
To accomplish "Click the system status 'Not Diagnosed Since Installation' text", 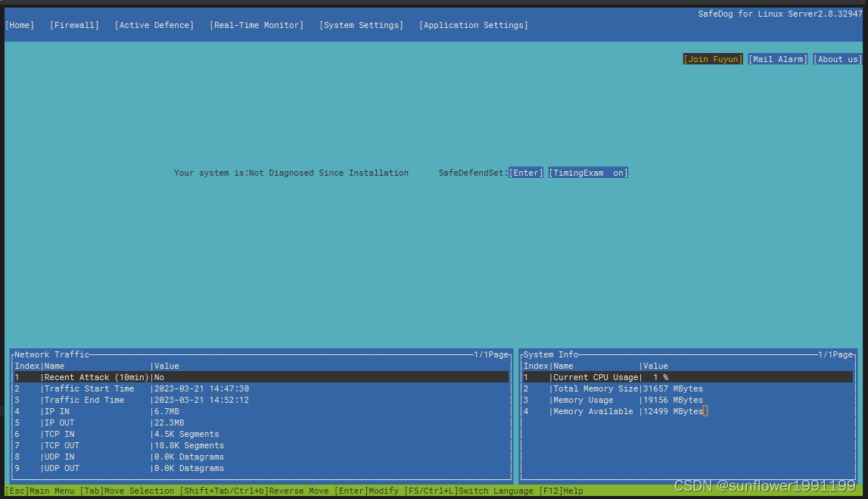I will pyautogui.click(x=329, y=173).
